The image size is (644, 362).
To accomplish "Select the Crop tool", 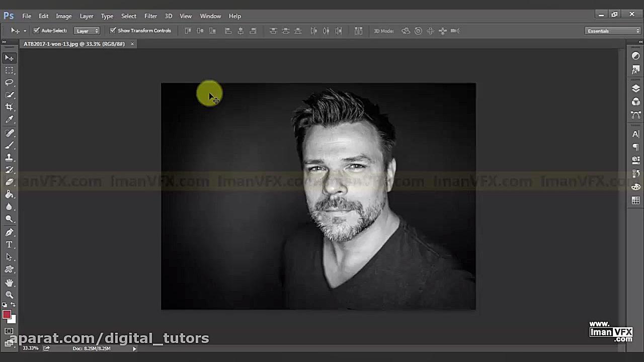I will tap(9, 107).
